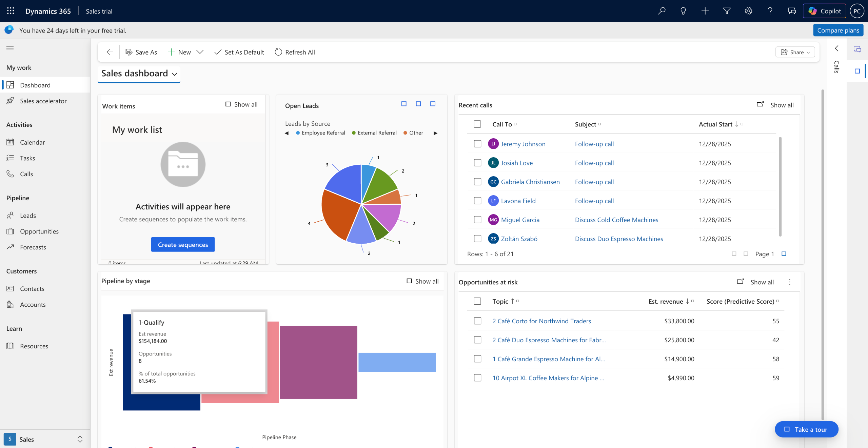Select all rows in Recent calls
868x448 pixels.
pos(477,124)
